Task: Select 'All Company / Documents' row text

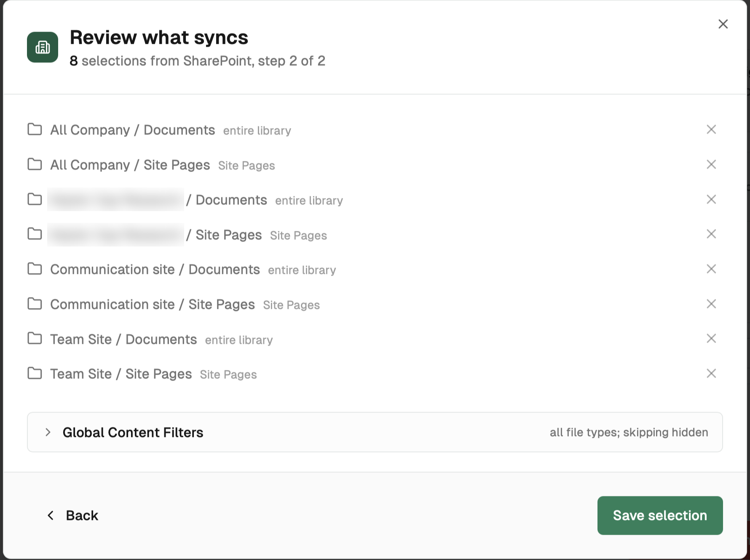Action: (132, 130)
